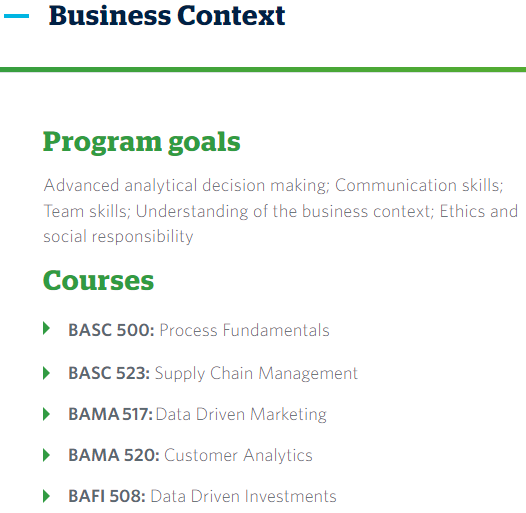Select the Courses heading
Image resolution: width=526 pixels, height=513 pixels.
coord(98,280)
